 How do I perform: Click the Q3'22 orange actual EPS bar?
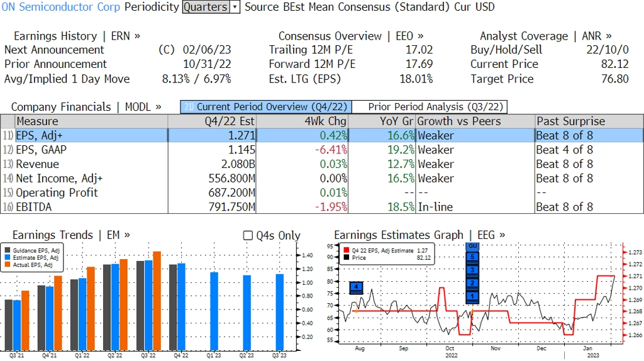coord(157,301)
